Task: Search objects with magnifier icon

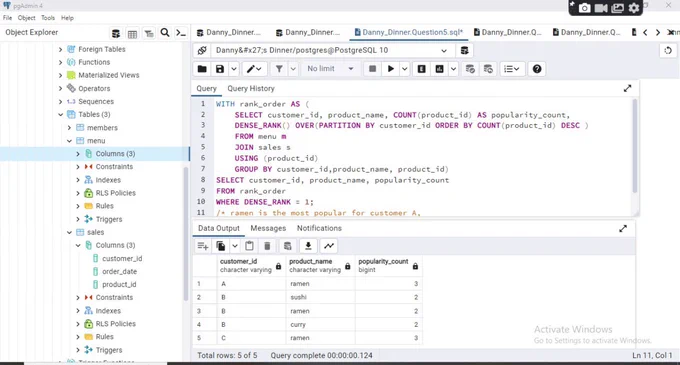Action: click(165, 33)
